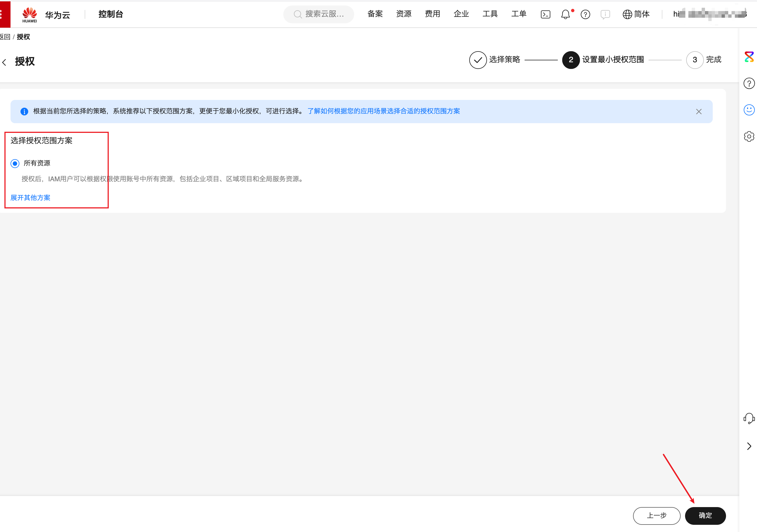This screenshot has width=757, height=532.
Task: Open the customer service headset icon
Action: [749, 418]
